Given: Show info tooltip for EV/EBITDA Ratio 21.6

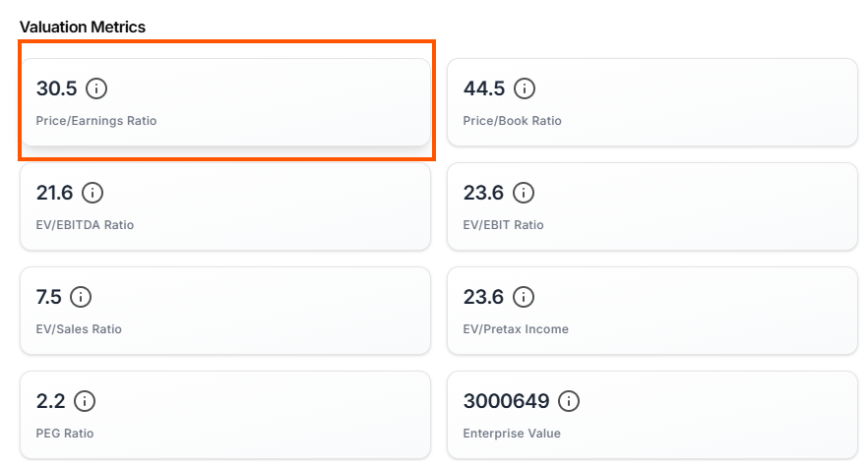Looking at the screenshot, I should [x=93, y=193].
